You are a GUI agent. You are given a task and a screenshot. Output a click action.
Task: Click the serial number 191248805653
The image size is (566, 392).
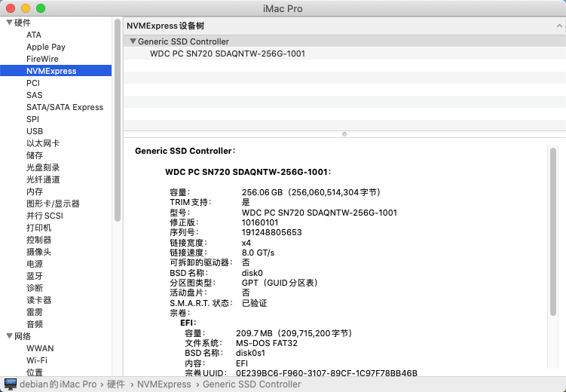272,232
